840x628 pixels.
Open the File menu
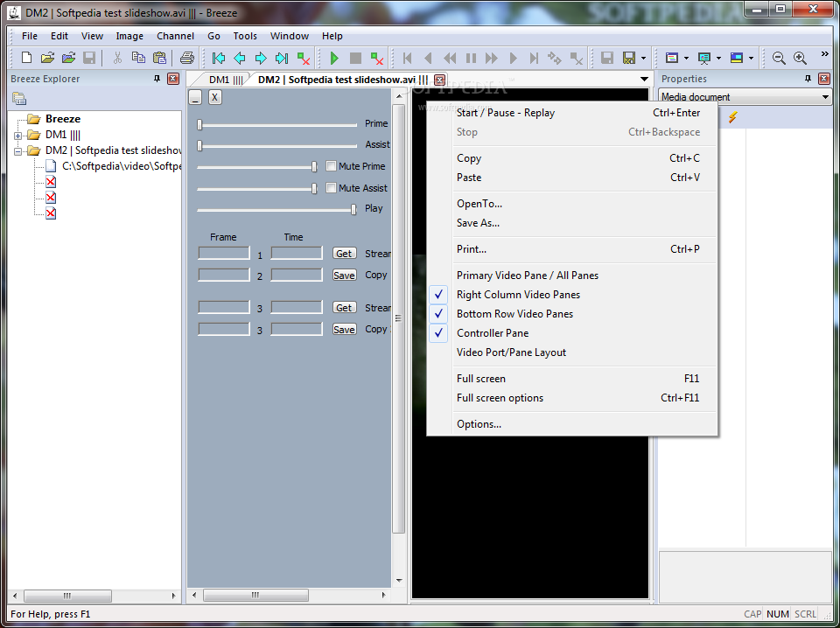pos(30,36)
